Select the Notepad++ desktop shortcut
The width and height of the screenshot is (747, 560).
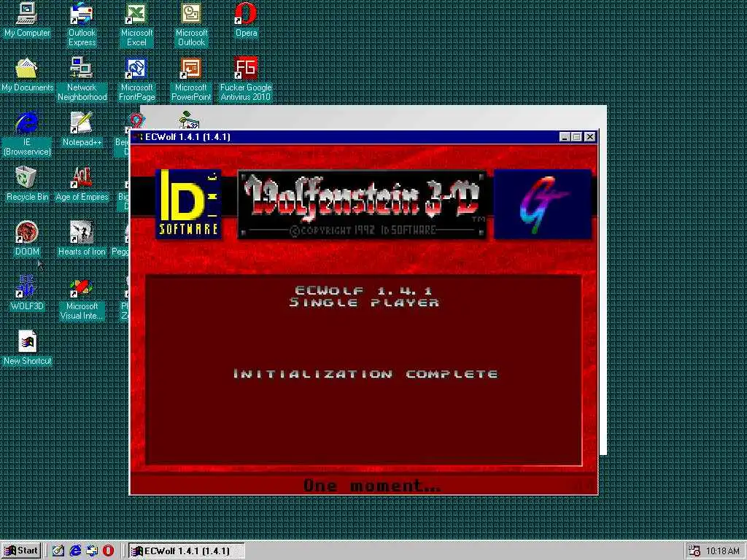[x=82, y=129]
